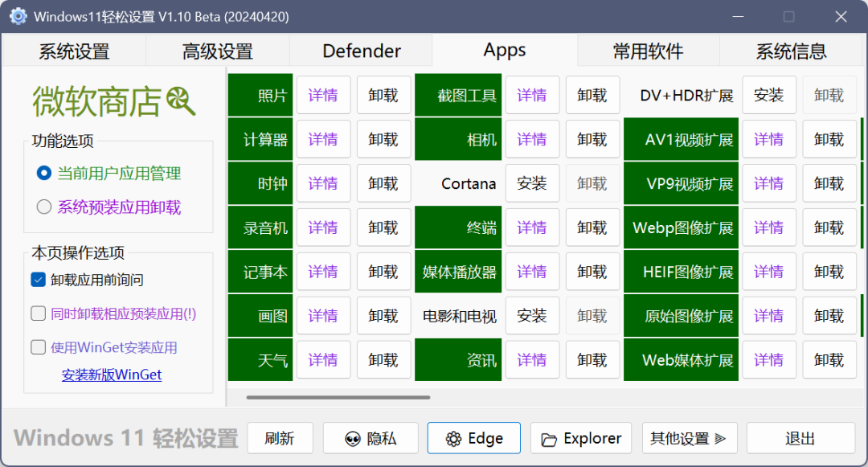Uninstall 计算器 app
This screenshot has width=868, height=467.
click(383, 139)
